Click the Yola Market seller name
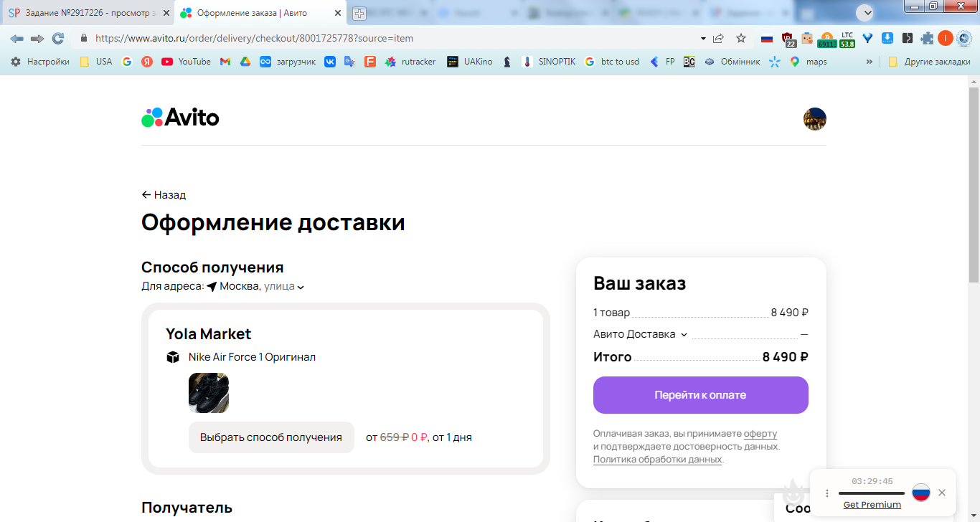The image size is (980, 522). (x=209, y=334)
